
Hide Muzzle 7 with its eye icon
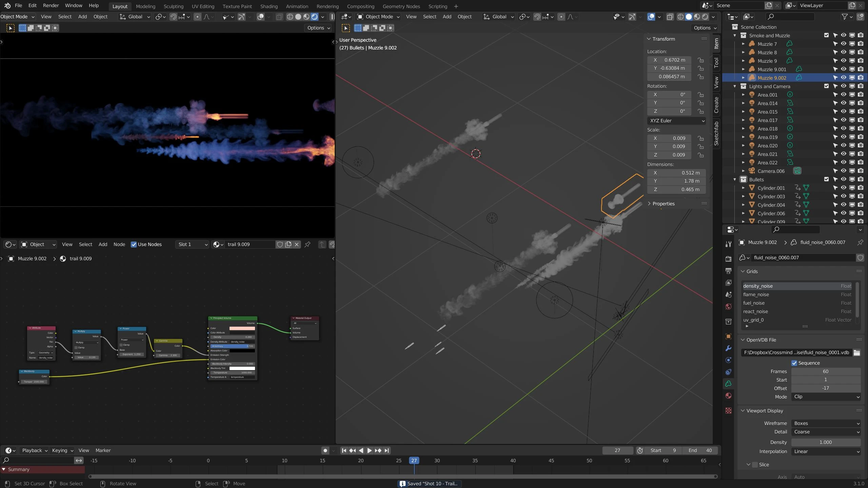[x=843, y=44]
